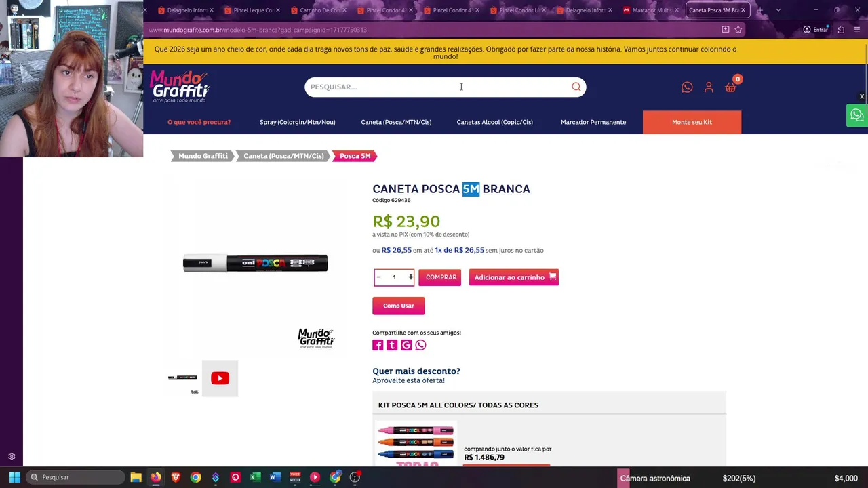Image resolution: width=868 pixels, height=488 pixels.
Task: Open Word from the taskbar
Action: 275,477
